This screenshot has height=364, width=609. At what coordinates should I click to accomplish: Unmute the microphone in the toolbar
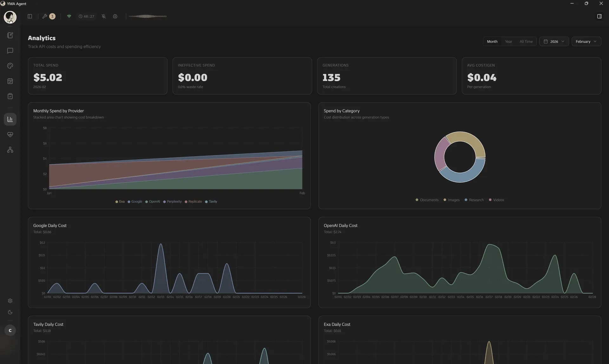pos(103,16)
